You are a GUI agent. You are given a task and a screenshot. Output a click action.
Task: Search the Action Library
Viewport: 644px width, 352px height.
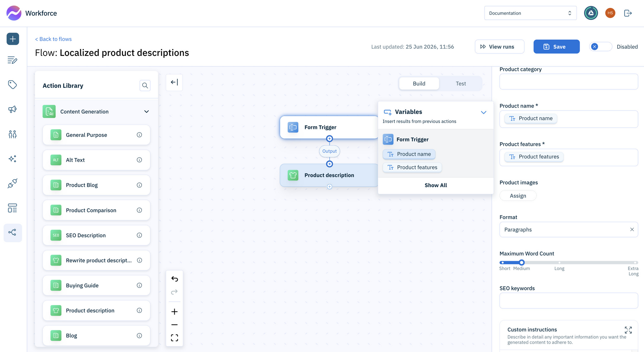[145, 85]
